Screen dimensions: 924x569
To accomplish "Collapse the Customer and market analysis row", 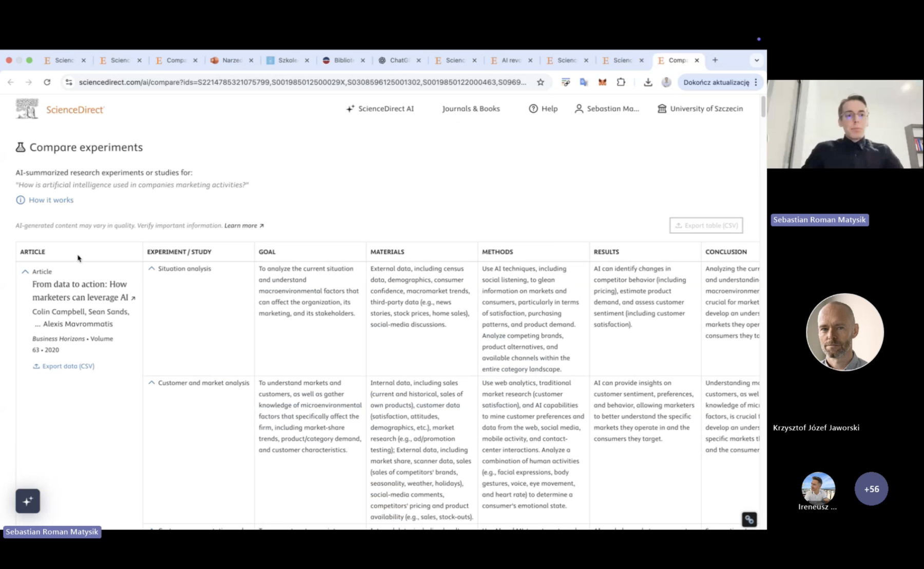I will coord(151,383).
